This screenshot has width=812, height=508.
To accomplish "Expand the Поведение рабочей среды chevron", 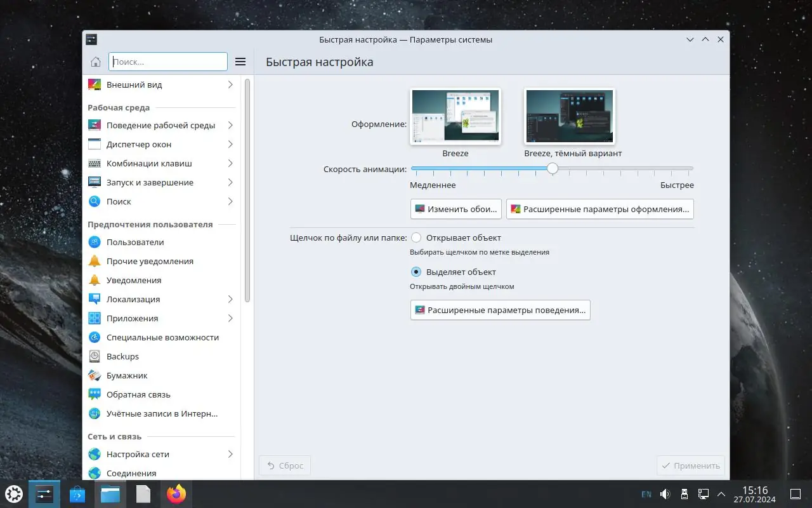I will pos(230,125).
